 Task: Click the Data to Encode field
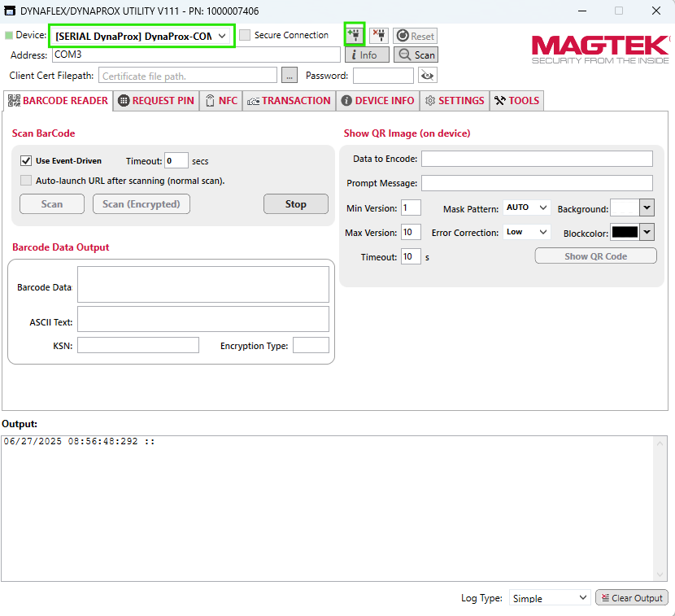point(537,159)
